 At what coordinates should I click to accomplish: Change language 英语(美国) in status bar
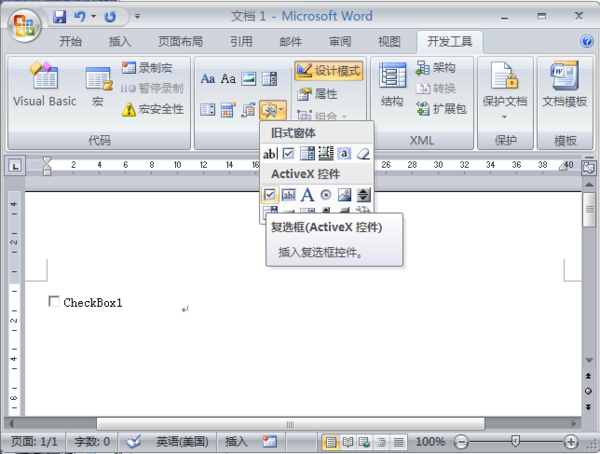click(x=182, y=442)
